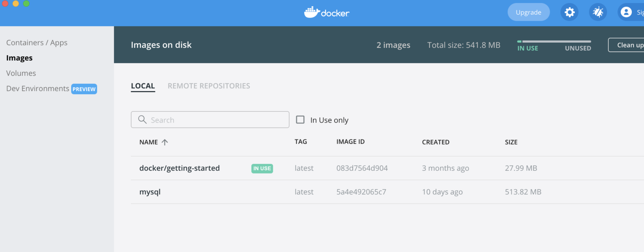Click the 27.99 MB size cell

pos(521,168)
